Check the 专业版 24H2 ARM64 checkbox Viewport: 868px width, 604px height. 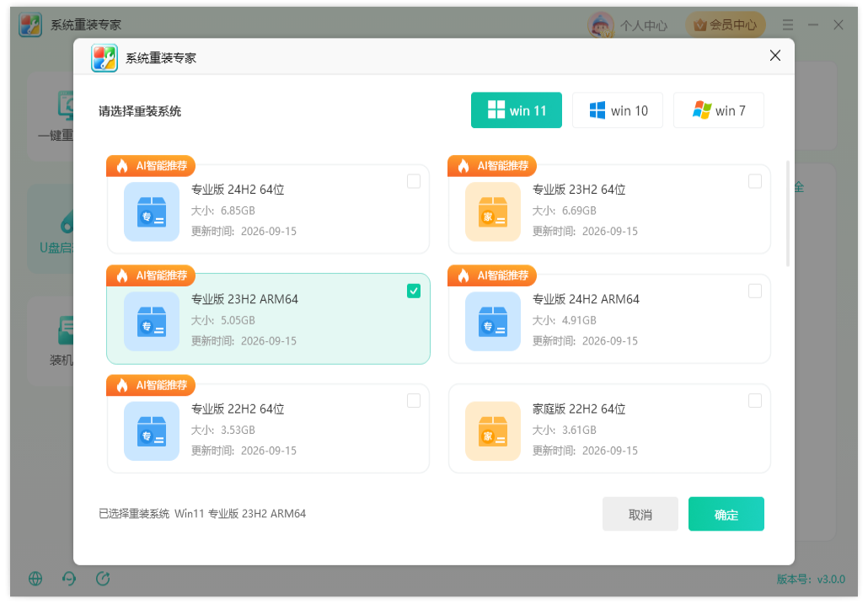point(754,291)
